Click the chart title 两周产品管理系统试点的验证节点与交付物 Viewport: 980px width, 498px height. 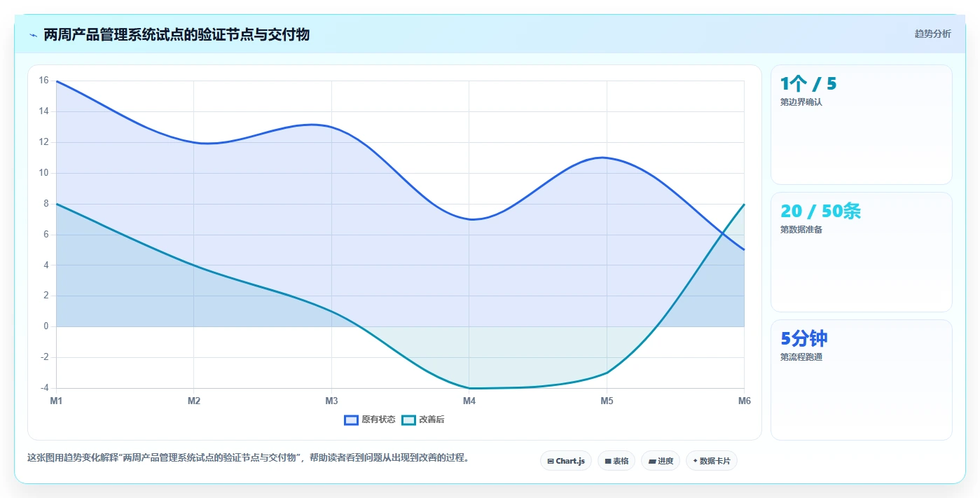177,34
